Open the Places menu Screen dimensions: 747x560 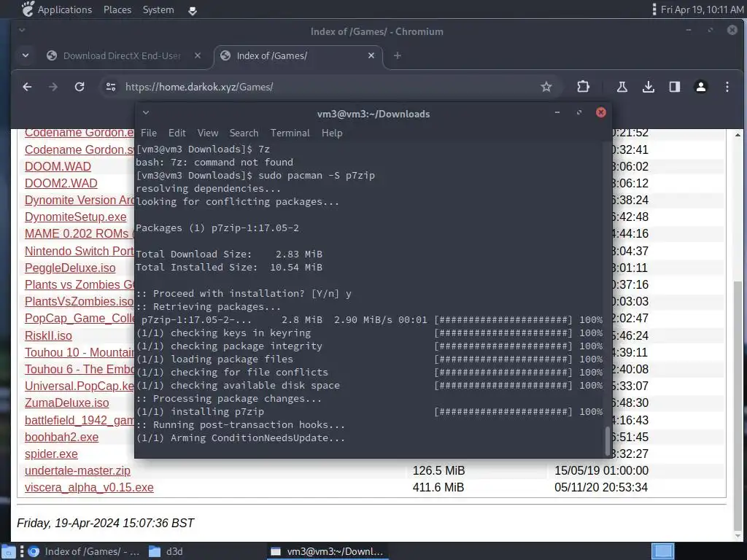117,9
